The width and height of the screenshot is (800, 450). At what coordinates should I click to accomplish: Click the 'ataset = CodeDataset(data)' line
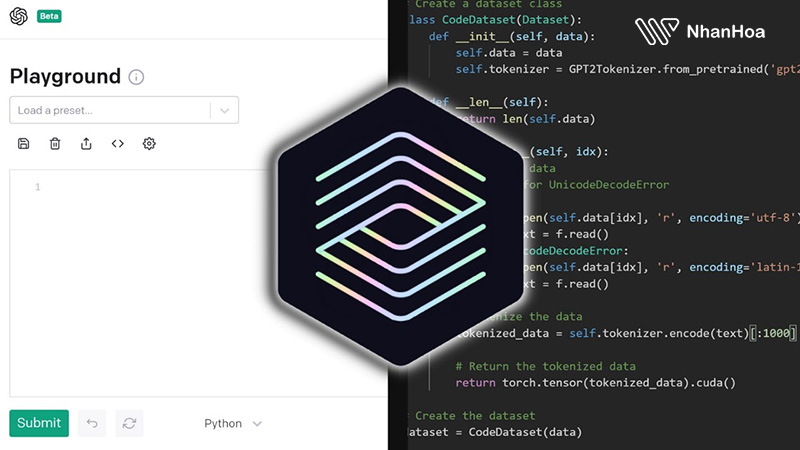[495, 432]
